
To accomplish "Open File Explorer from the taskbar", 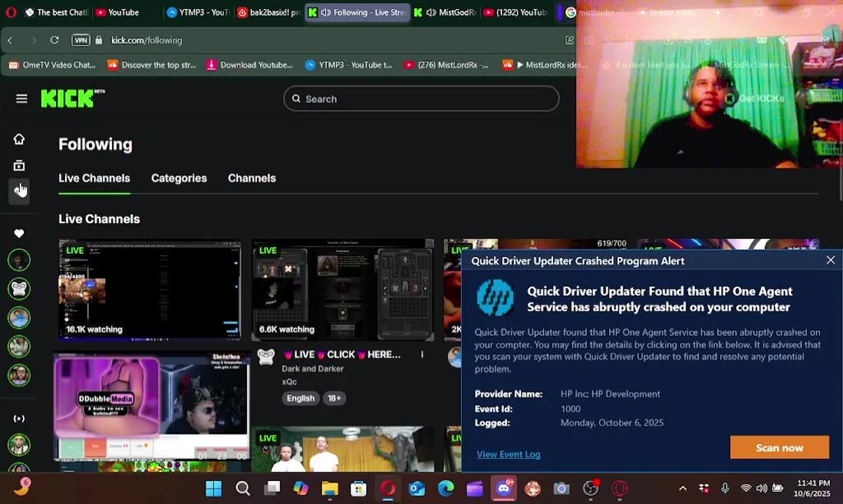I will (x=330, y=489).
